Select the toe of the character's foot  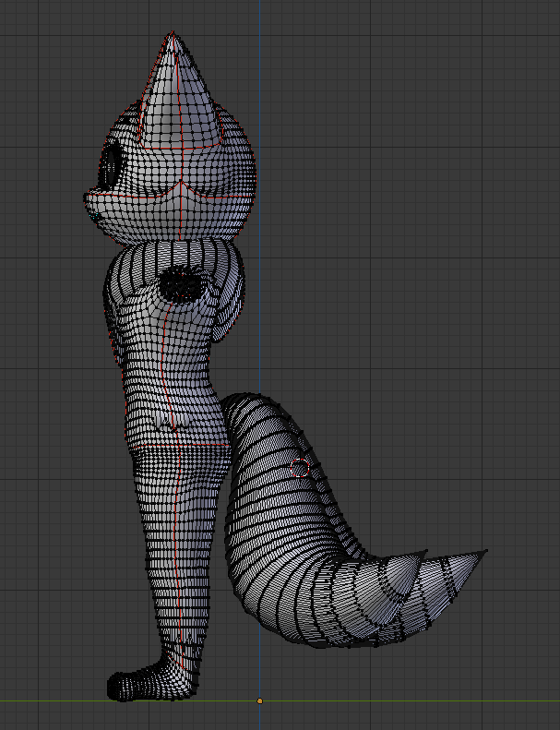click(x=114, y=688)
